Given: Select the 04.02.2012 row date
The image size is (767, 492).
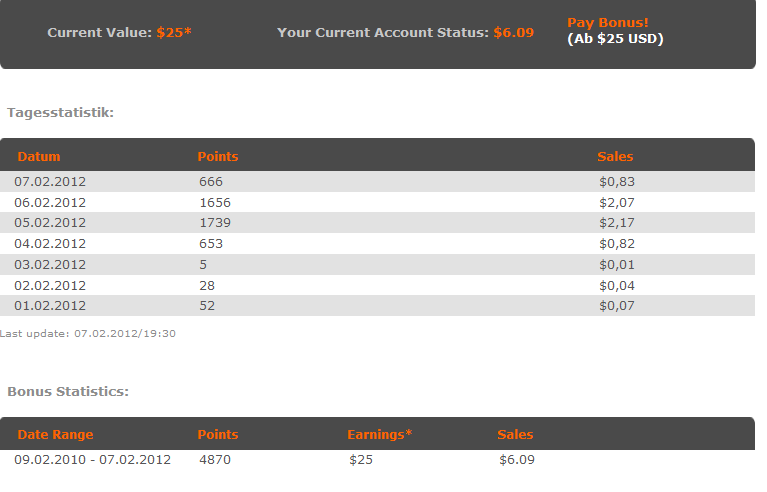Looking at the screenshot, I should point(50,243).
